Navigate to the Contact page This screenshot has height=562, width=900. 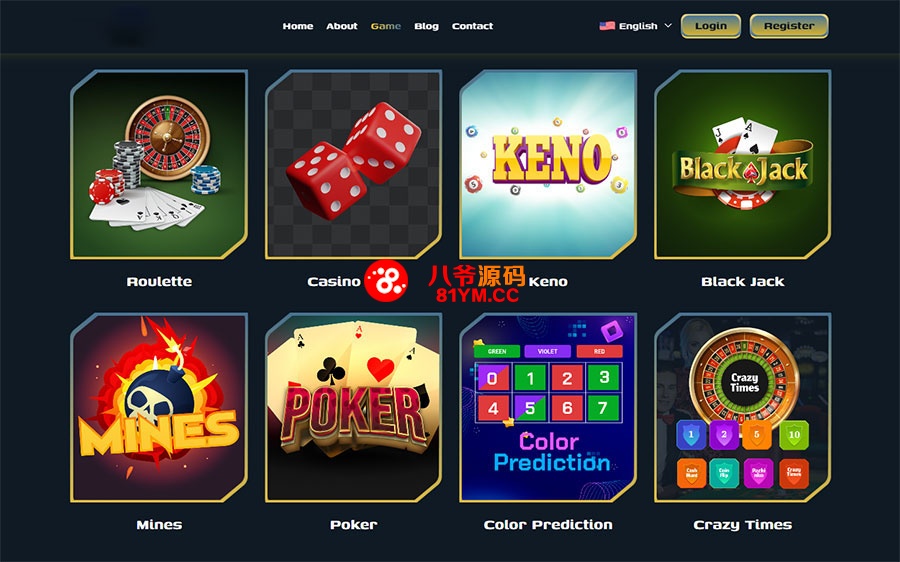click(472, 26)
